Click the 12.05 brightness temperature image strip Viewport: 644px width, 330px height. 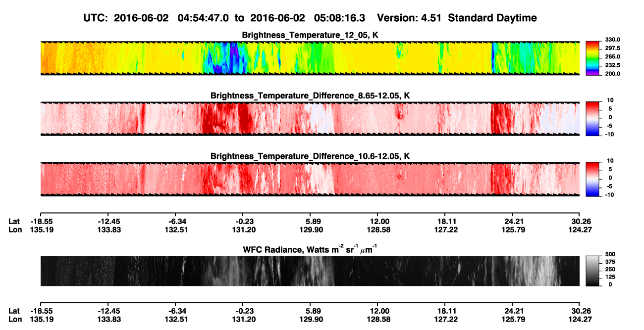pos(310,58)
